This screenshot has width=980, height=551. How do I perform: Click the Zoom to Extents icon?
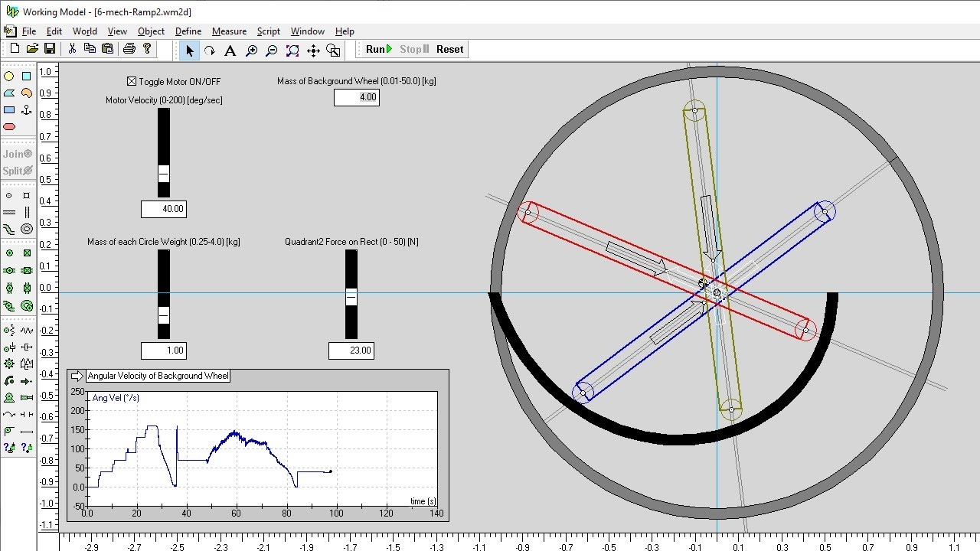(x=292, y=51)
